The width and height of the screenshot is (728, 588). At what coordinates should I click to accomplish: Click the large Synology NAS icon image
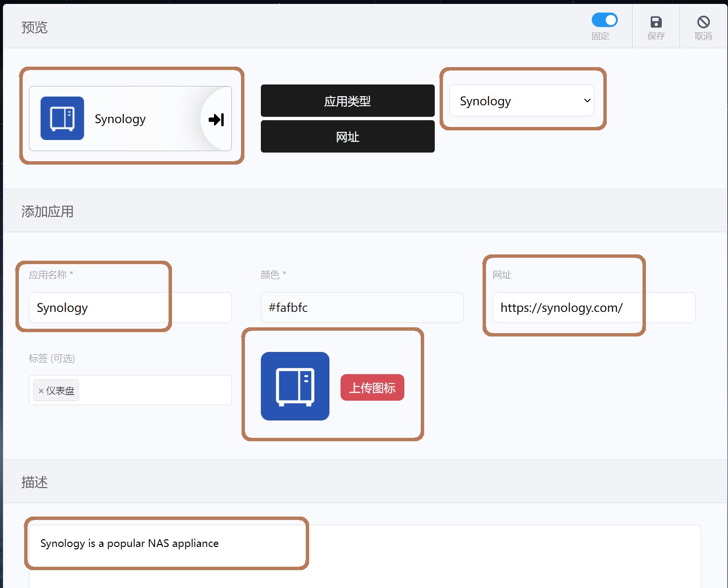click(x=295, y=386)
